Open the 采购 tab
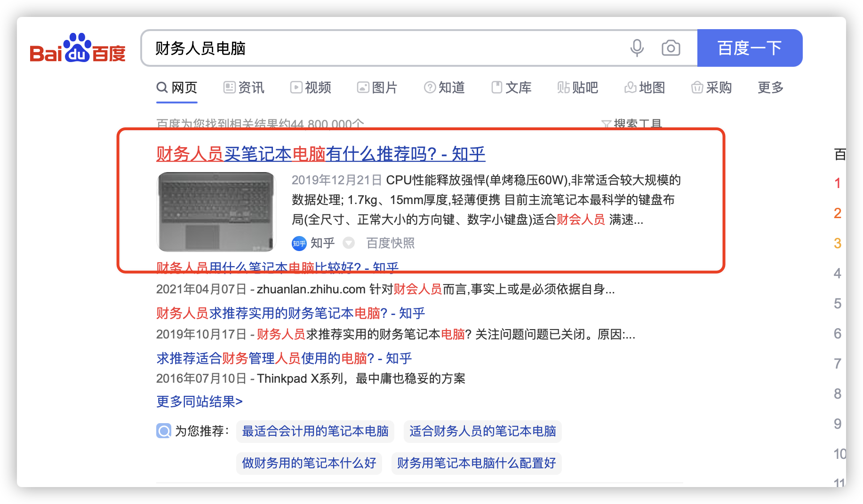The height and width of the screenshot is (504, 863). (x=711, y=87)
